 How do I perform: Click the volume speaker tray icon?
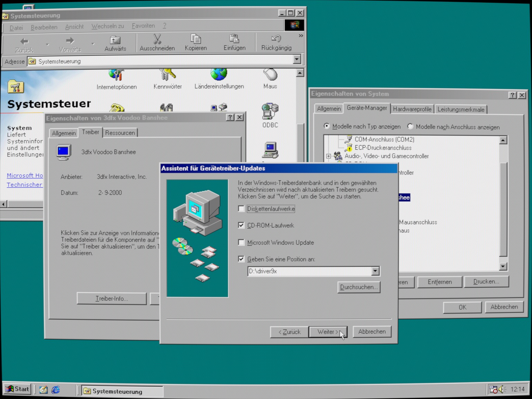point(502,389)
